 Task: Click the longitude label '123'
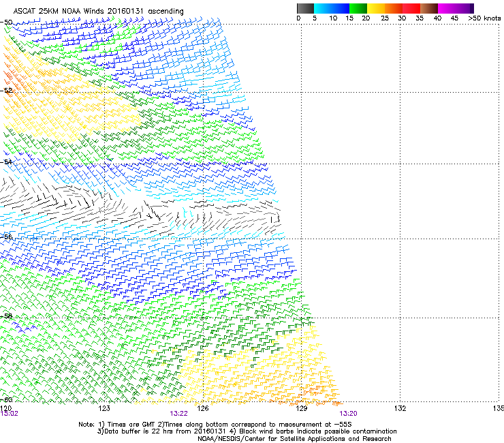click(104, 408)
